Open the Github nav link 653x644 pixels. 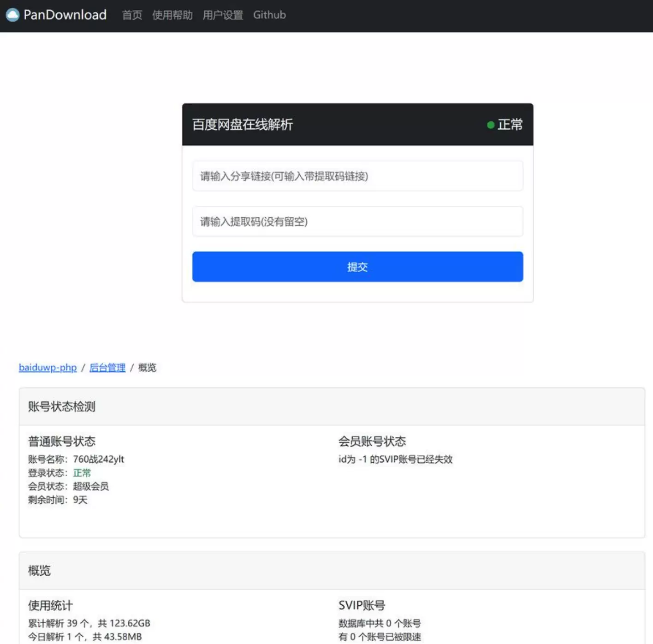269,15
